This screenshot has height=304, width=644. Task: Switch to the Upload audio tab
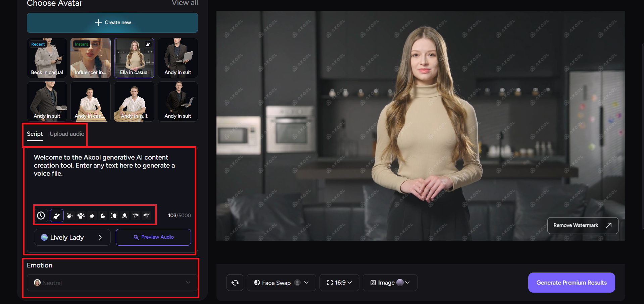click(x=67, y=134)
